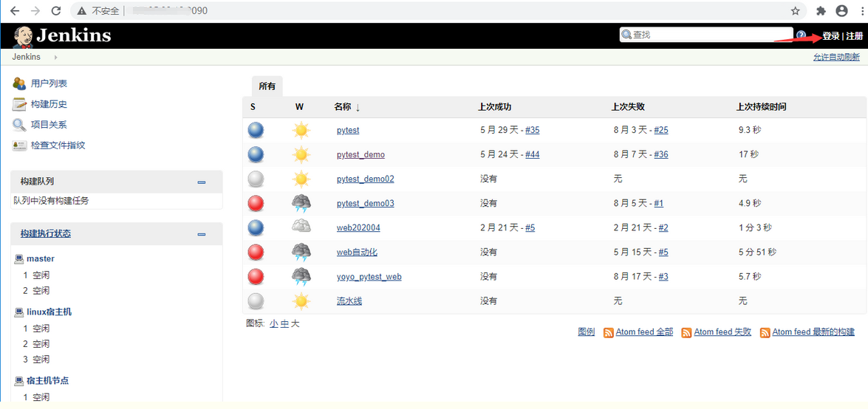Click sunny weather icon for 流水线
Image resolution: width=868 pixels, height=409 pixels.
tap(301, 301)
